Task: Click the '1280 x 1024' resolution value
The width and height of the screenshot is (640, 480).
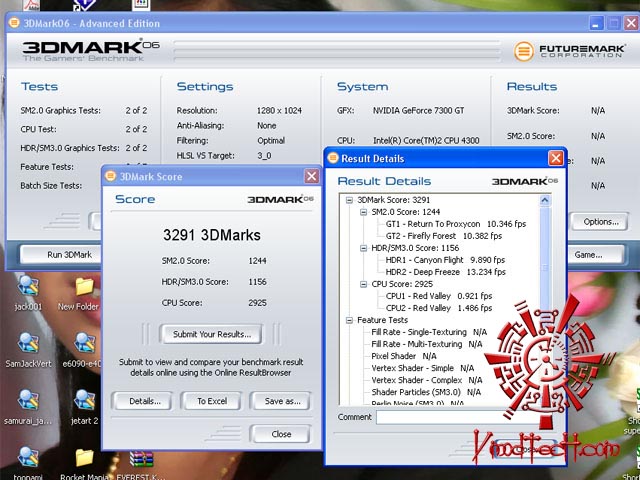Action: click(279, 111)
